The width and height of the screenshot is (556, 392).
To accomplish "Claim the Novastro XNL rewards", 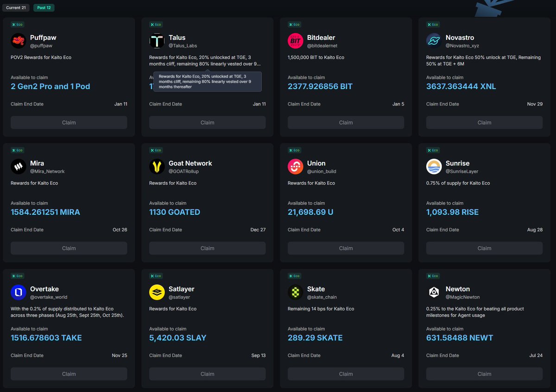I will pyautogui.click(x=485, y=123).
